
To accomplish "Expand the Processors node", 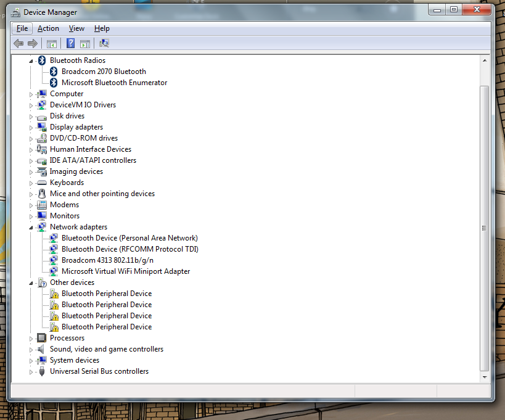I will 31,339.
